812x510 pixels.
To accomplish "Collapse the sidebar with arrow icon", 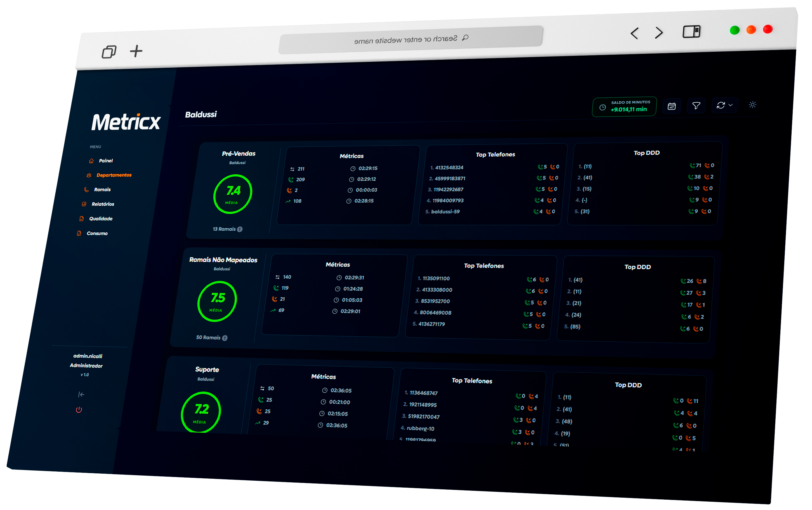I will point(81,394).
